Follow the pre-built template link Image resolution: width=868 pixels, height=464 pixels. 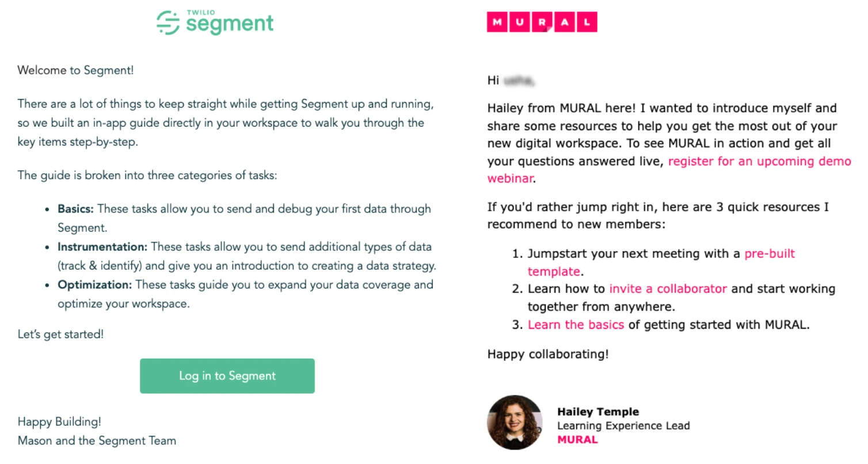coord(769,254)
